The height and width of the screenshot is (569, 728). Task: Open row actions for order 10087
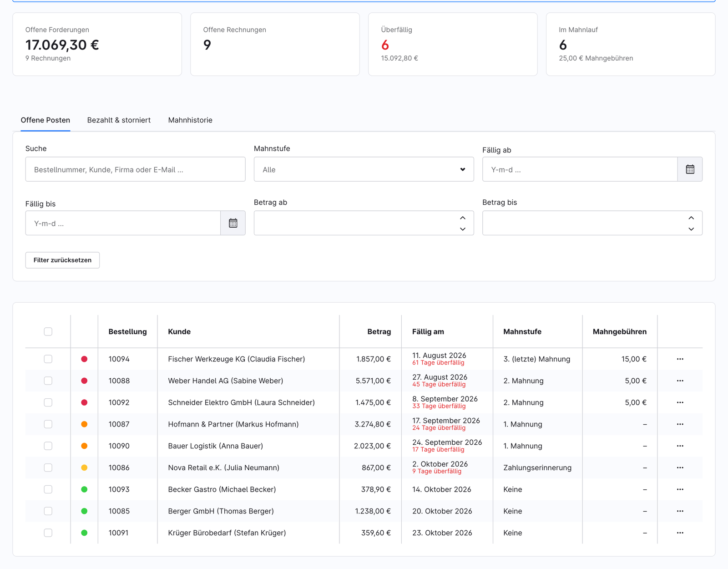coord(680,424)
